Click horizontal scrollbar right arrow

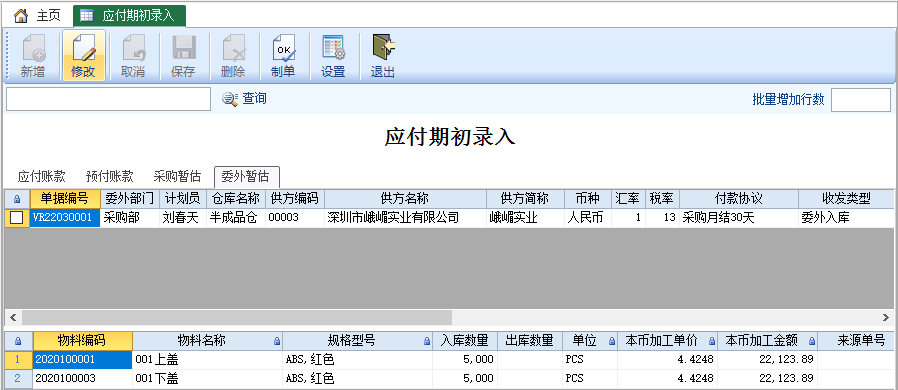click(x=886, y=317)
